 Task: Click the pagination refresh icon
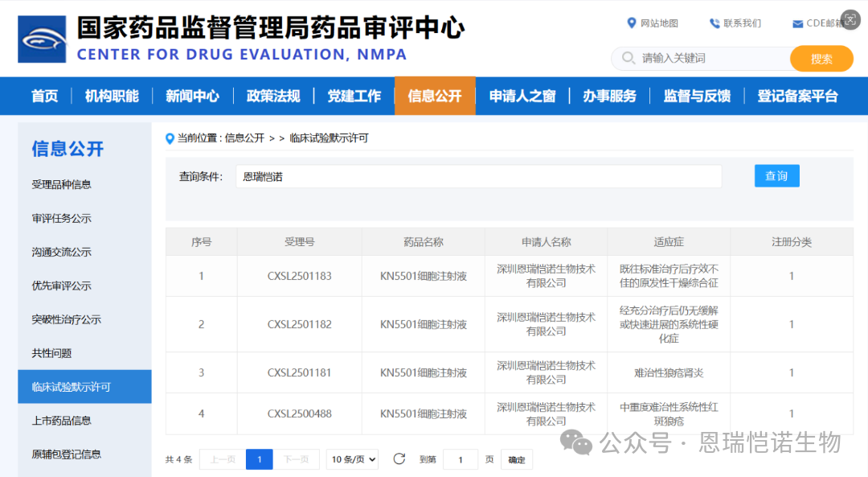pyautogui.click(x=399, y=459)
